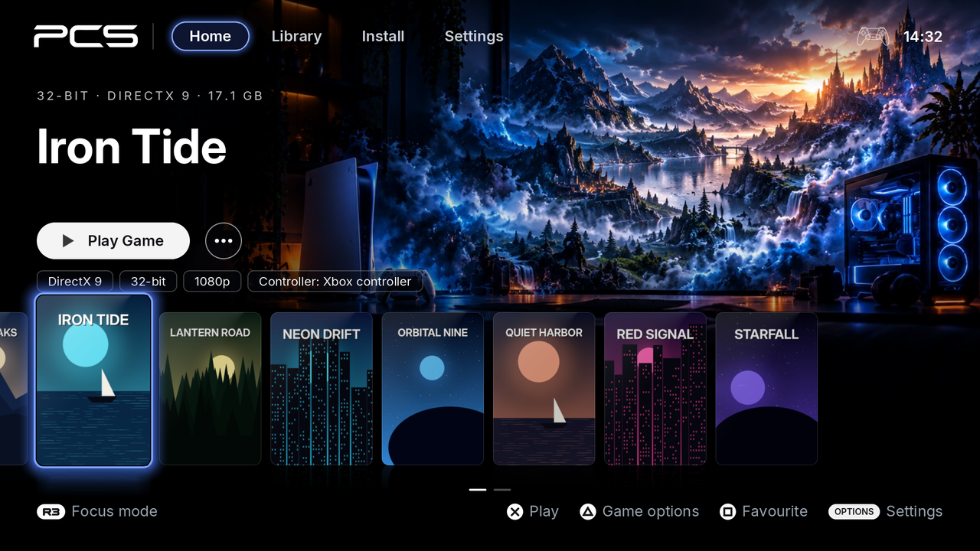980x551 pixels.
Task: Open the three-dots more options button
Action: tap(224, 241)
